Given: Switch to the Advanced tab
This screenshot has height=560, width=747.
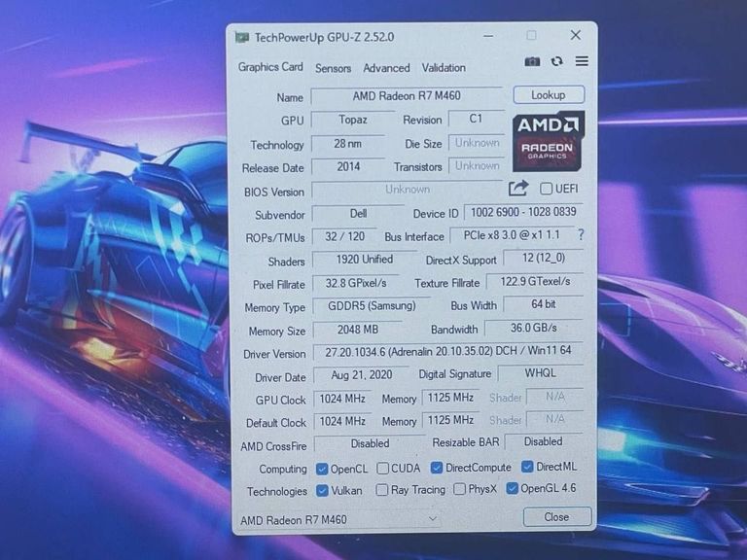Looking at the screenshot, I should (386, 68).
